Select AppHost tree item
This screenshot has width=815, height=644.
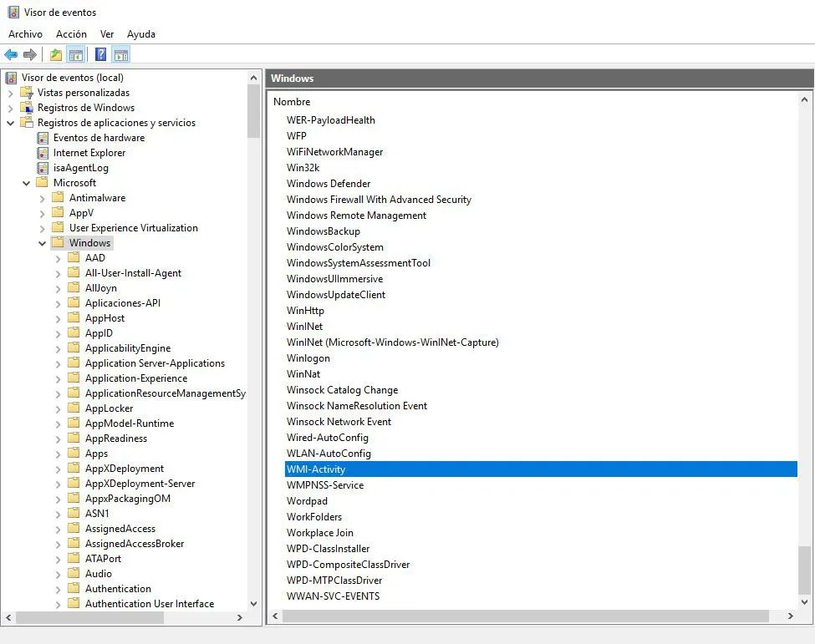pos(104,318)
